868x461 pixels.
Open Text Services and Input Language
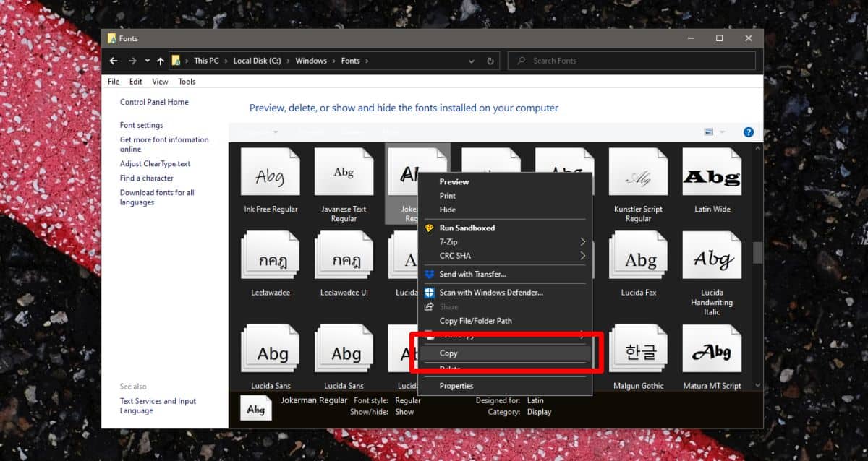pos(158,406)
